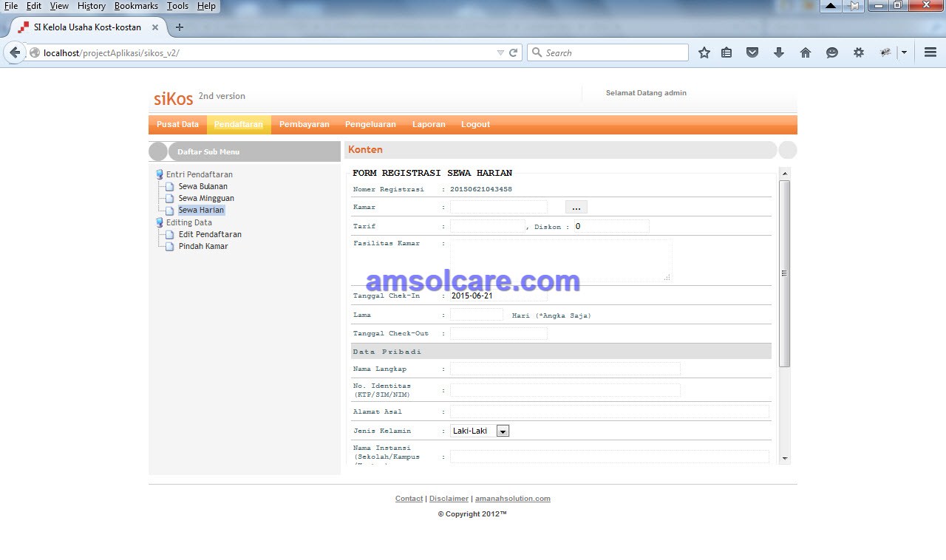Image resolution: width=946 pixels, height=560 pixels.
Task: Open the History menu
Action: [92, 6]
